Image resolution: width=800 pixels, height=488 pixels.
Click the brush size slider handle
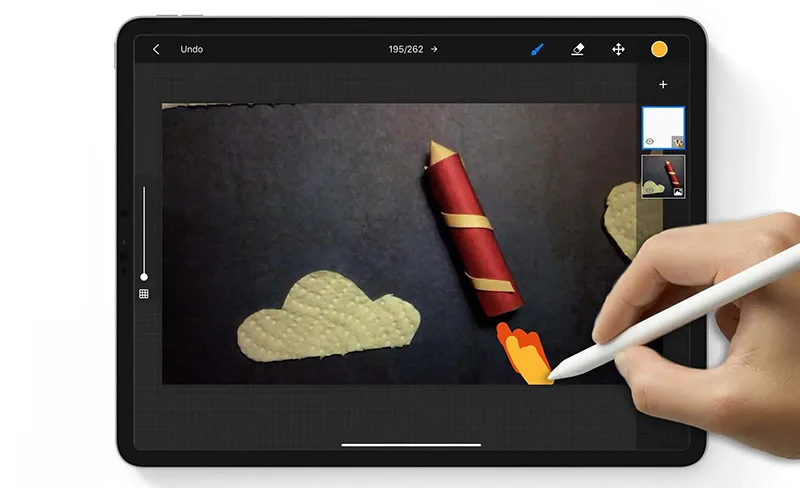(144, 277)
